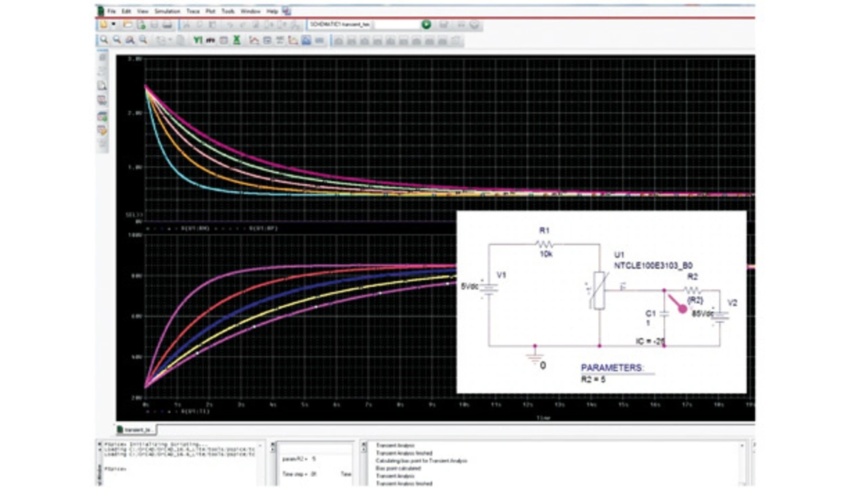Expand the New file dropdown arrow
Viewport: 868px width, 489px height.
pos(114,25)
